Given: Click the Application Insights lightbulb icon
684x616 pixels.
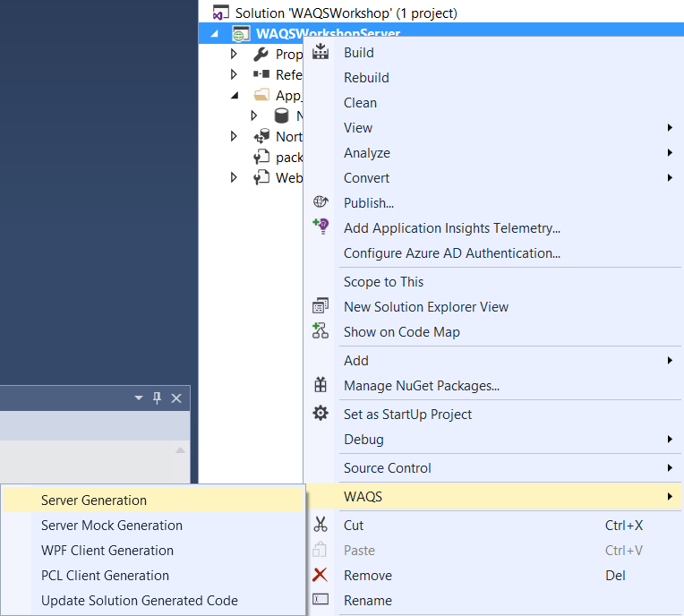Looking at the screenshot, I should click(x=321, y=227).
